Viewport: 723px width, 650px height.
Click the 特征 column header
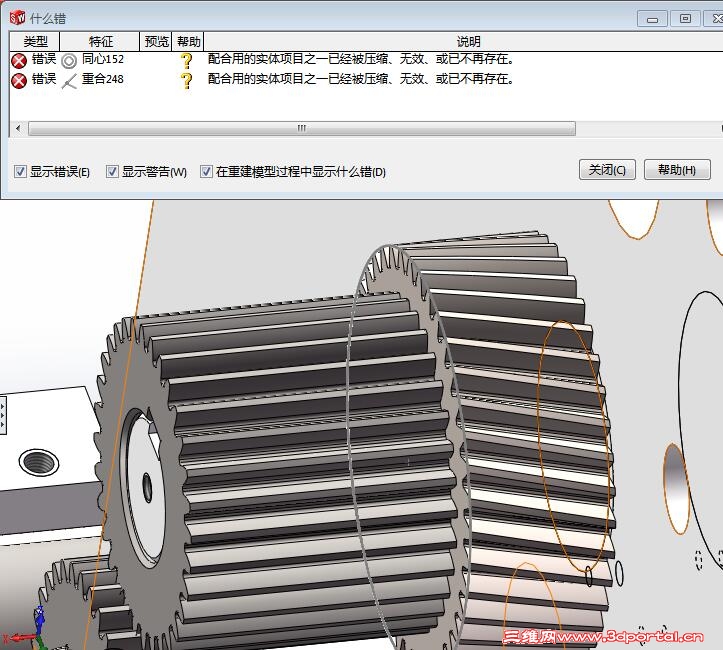(x=100, y=41)
